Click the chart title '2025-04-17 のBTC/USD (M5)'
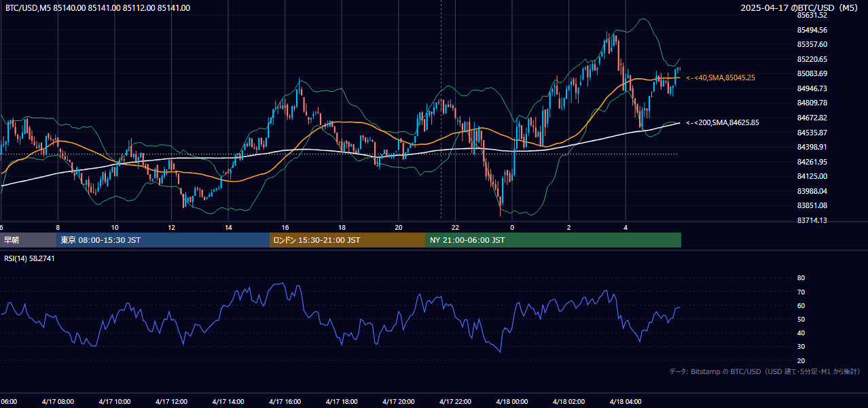Viewport: 868px width, 408px height. pos(799,8)
